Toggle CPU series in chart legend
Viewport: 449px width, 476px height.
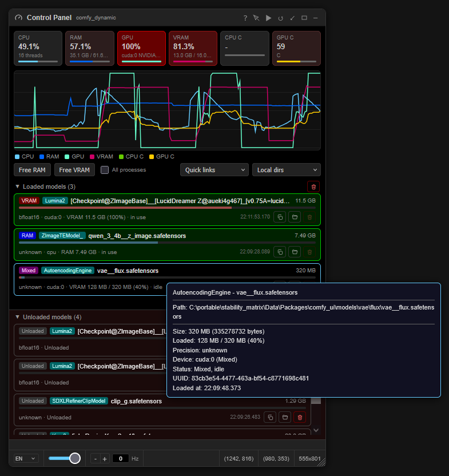click(x=25, y=157)
